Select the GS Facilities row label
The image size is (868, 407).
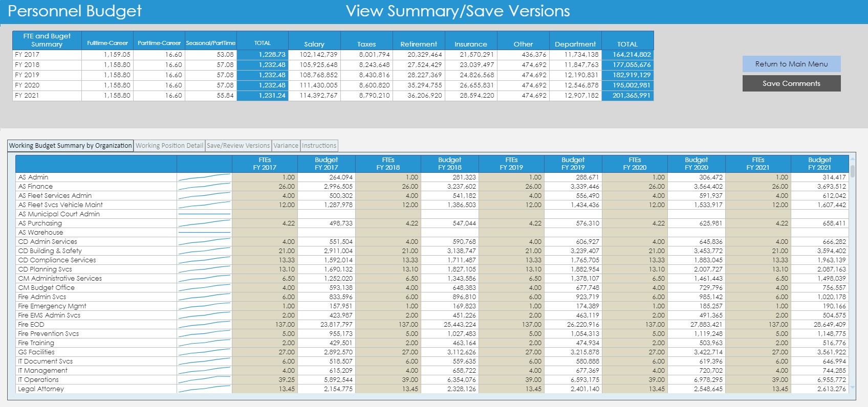[x=36, y=352]
